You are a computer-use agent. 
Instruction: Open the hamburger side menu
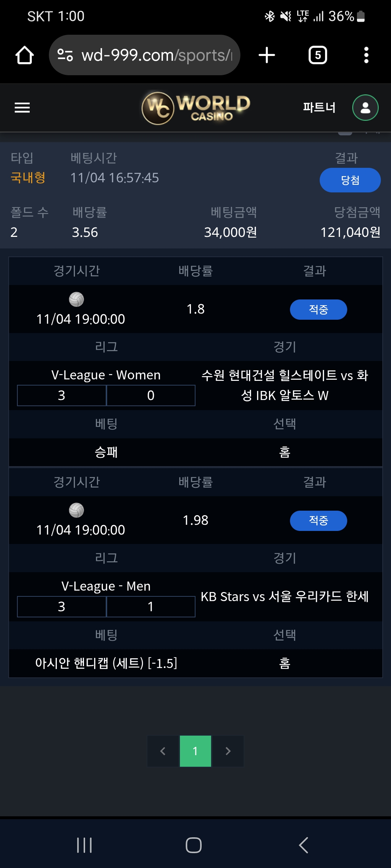[22, 107]
